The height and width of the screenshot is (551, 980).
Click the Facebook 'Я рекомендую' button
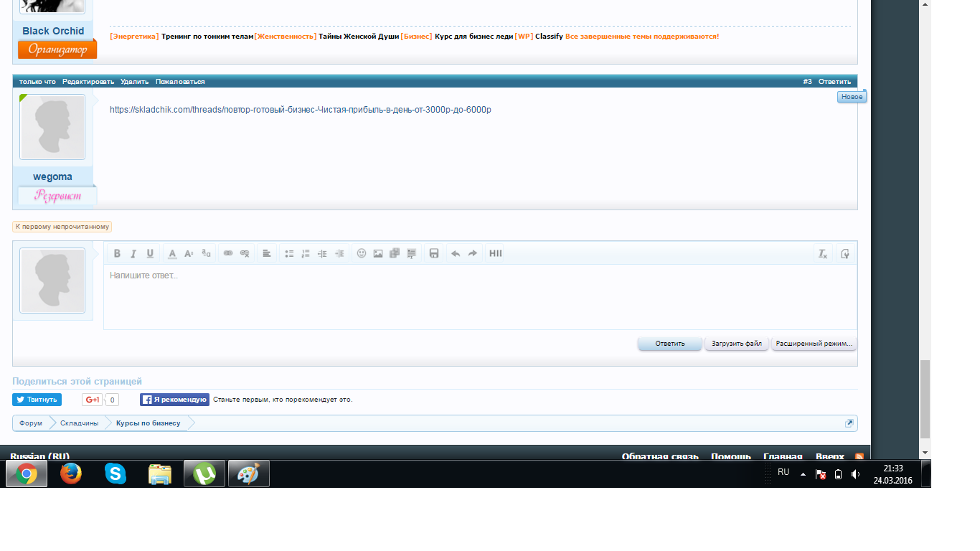click(174, 400)
